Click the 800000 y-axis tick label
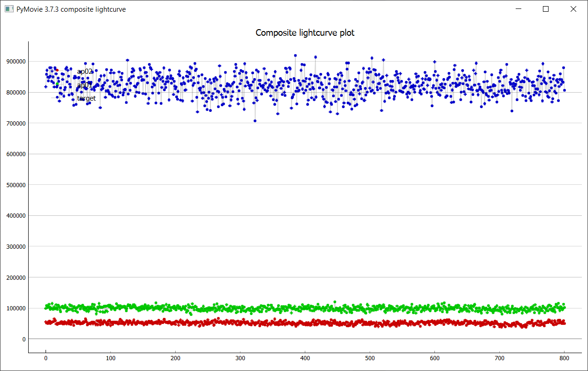 coord(15,92)
